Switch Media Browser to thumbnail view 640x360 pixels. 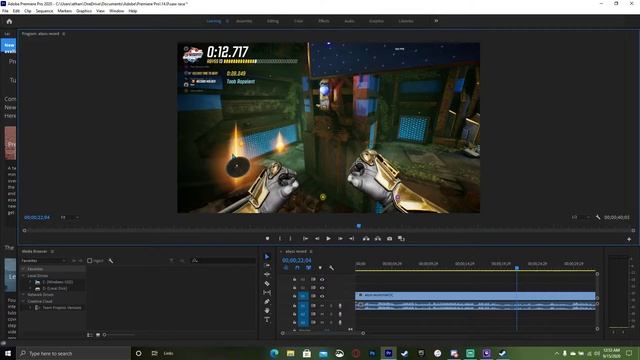pos(98,335)
